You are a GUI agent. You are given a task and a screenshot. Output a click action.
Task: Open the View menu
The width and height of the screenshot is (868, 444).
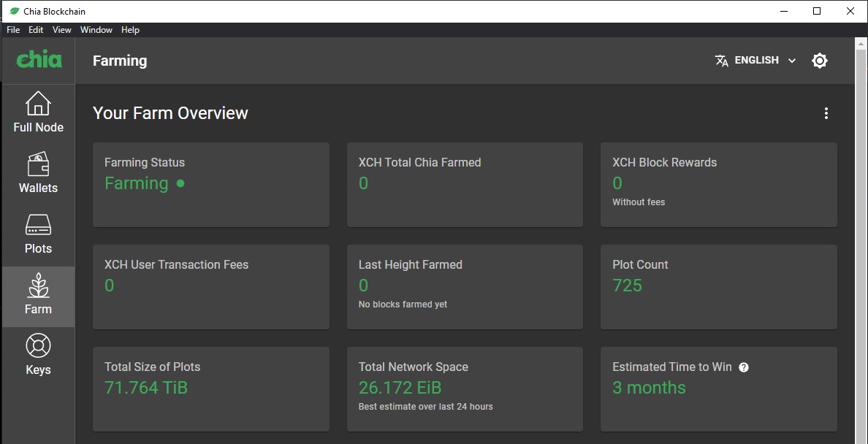[61, 30]
